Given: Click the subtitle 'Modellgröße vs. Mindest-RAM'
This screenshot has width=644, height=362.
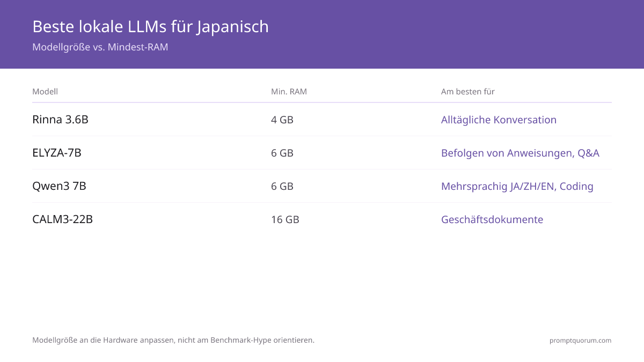Looking at the screenshot, I should [100, 47].
